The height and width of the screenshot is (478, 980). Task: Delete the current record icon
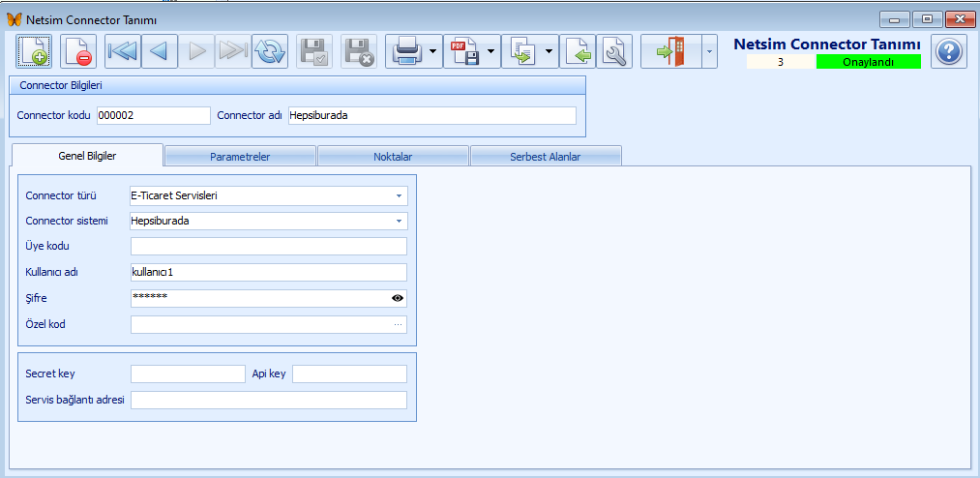pyautogui.click(x=78, y=51)
